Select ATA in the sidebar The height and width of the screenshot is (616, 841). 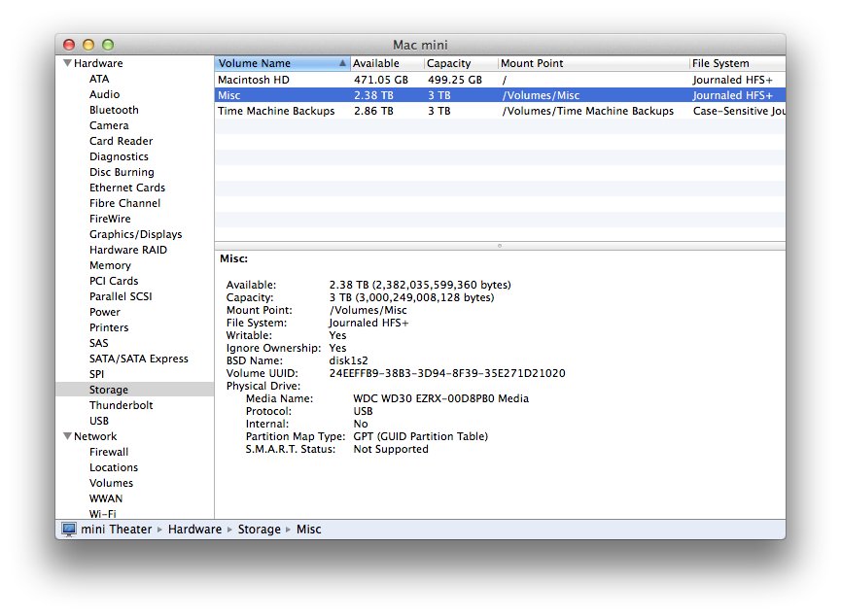[x=99, y=79]
